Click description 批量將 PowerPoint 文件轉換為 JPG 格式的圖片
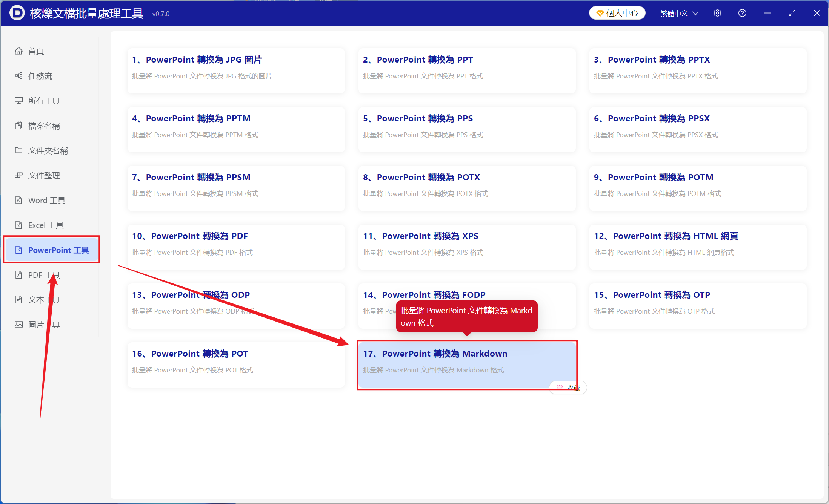The width and height of the screenshot is (829, 504). (x=202, y=76)
